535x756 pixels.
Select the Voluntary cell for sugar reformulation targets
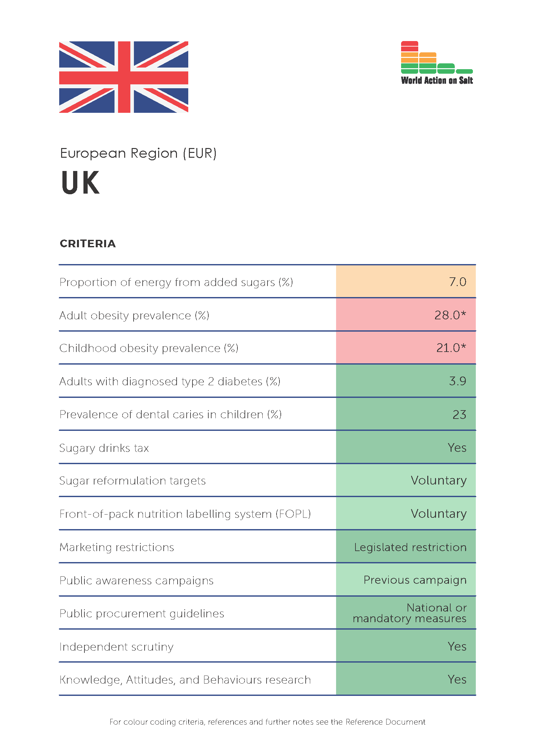pyautogui.click(x=406, y=480)
